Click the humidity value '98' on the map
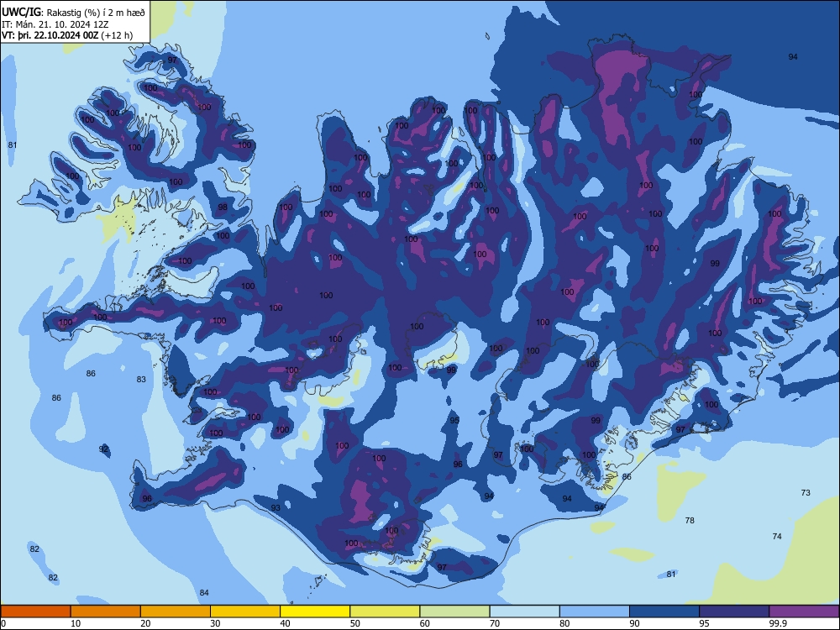Screen dimensions: 840x630 click(x=223, y=207)
